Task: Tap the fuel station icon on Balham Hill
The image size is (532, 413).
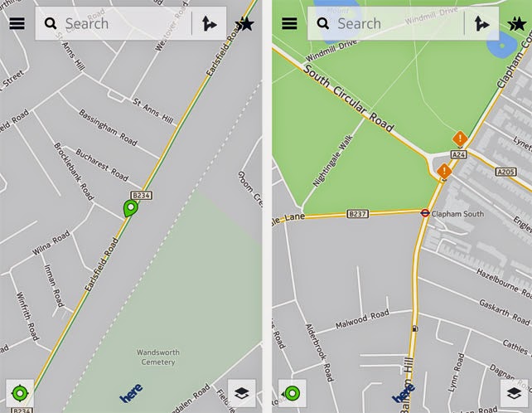Action: pos(415,328)
